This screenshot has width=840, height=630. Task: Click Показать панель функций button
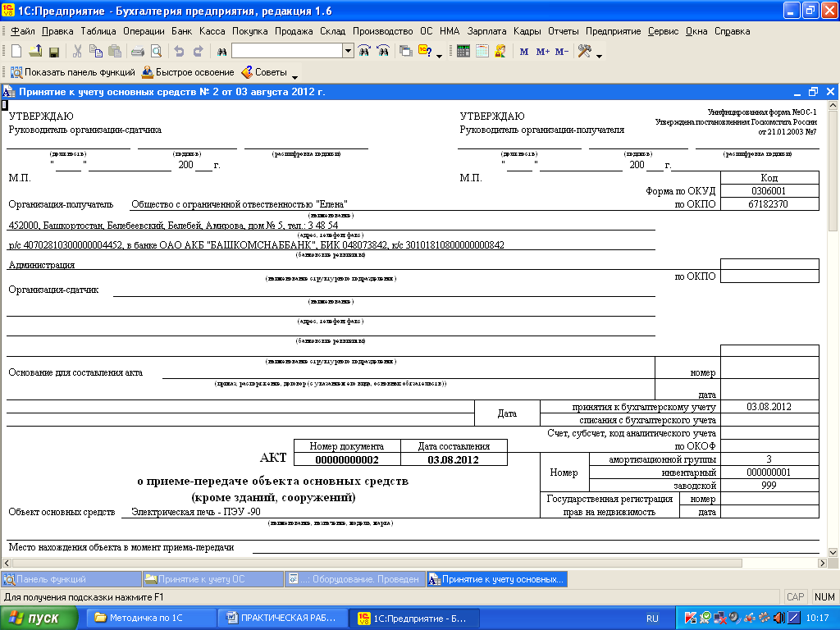73,72
